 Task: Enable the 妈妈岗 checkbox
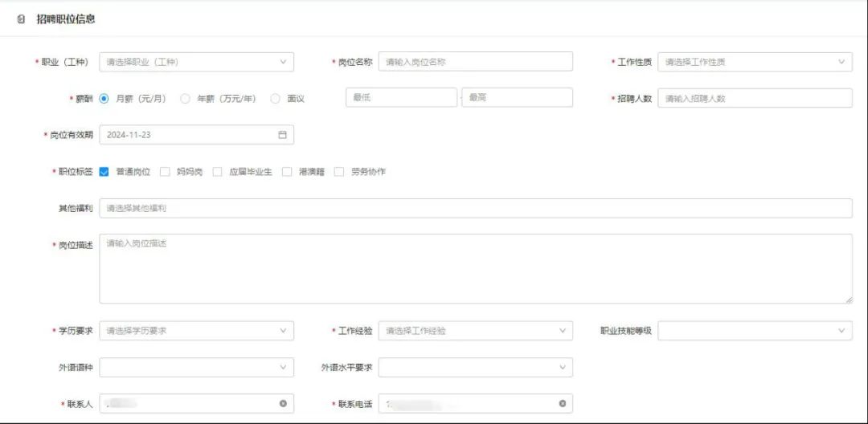166,172
